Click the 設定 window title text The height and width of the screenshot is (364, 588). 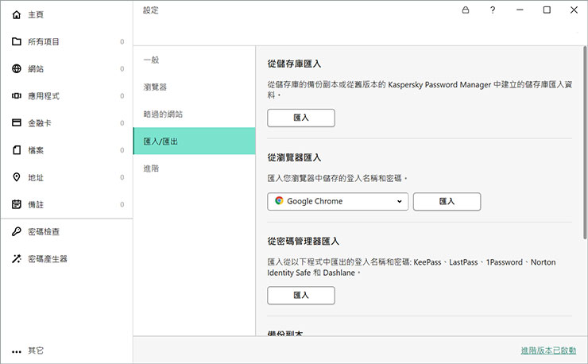151,10
